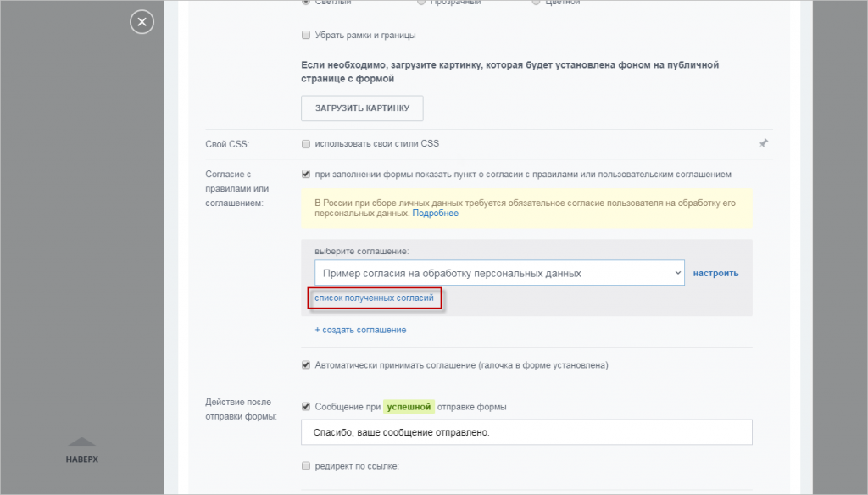Screen dimensions: 868x495
Task: Uncheck Автоматически принимать соглашение
Action: (305, 364)
